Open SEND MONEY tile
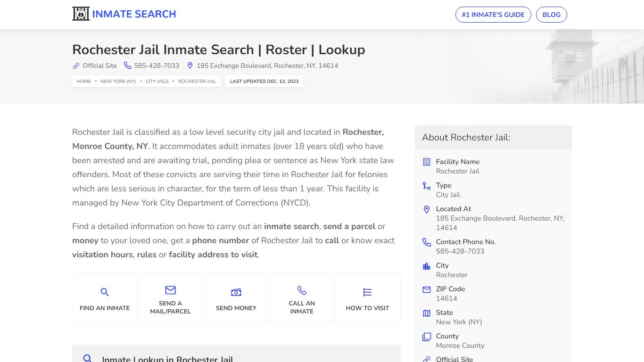This screenshot has width=644, height=362. coord(236,298)
